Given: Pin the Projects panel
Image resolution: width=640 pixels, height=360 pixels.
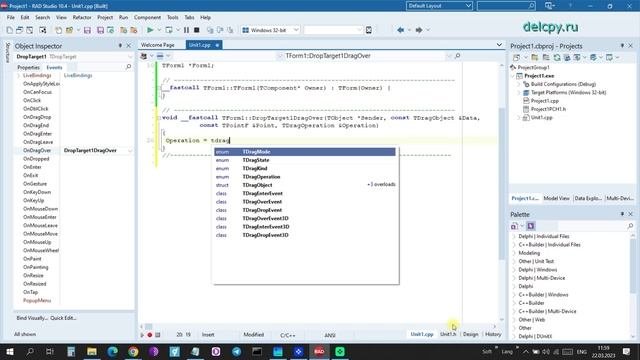Looking at the screenshot, I should point(622,46).
